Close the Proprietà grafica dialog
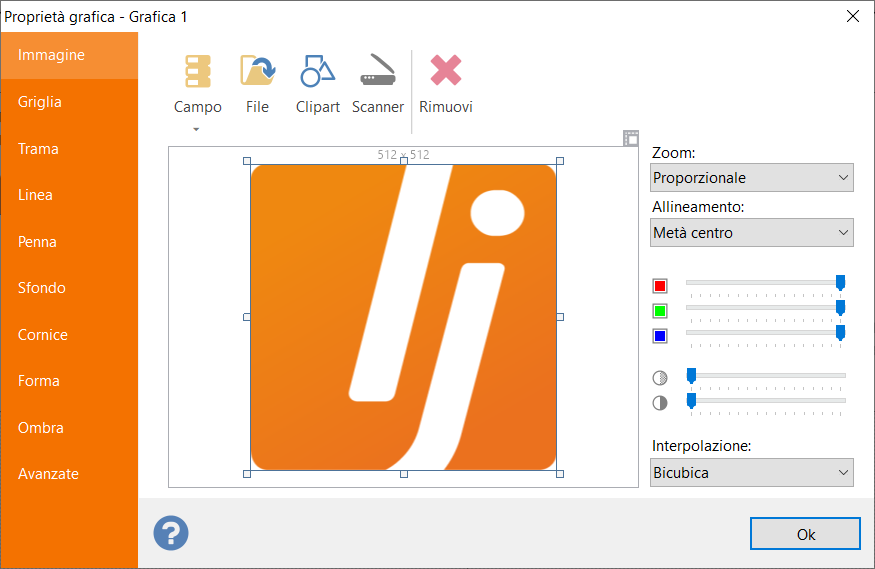The width and height of the screenshot is (875, 569). 852,16
